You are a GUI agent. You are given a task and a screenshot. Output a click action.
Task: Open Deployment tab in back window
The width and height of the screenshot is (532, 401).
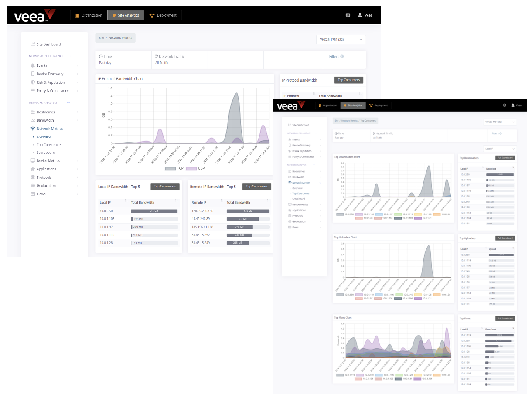tap(163, 15)
